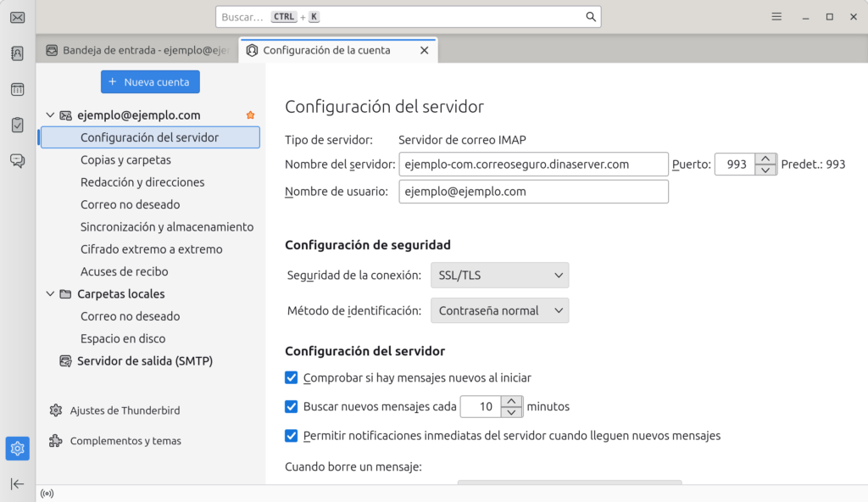This screenshot has width=868, height=502.
Task: Disable immediate server notifications checkbox
Action: (292, 436)
